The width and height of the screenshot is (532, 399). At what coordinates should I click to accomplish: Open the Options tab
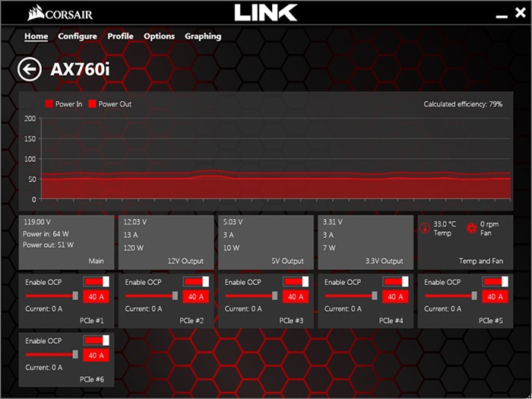pyautogui.click(x=159, y=36)
